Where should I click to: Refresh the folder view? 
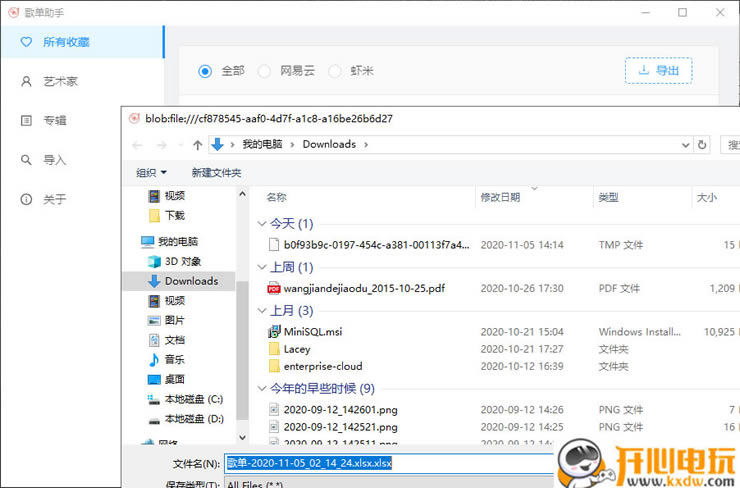702,145
